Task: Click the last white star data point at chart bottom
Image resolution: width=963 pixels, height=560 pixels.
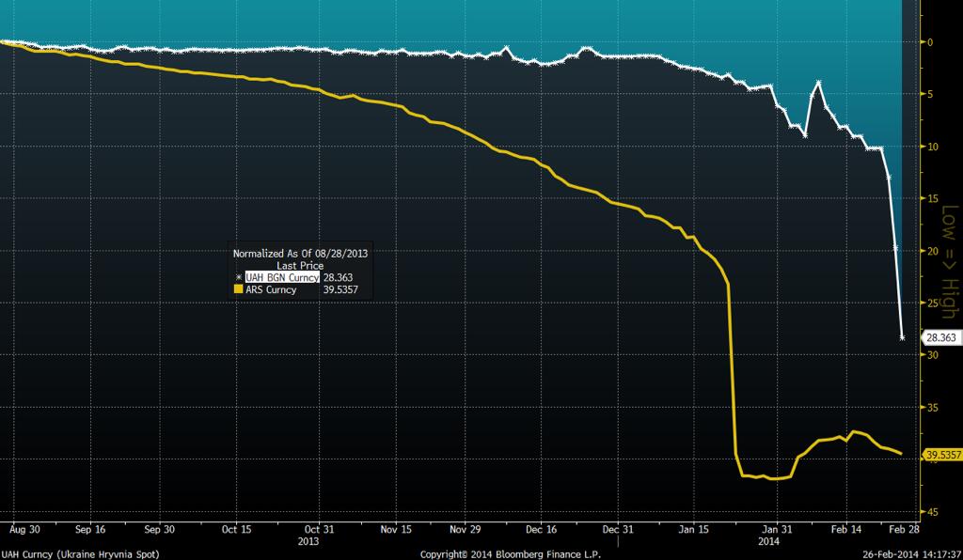Action: 903,337
